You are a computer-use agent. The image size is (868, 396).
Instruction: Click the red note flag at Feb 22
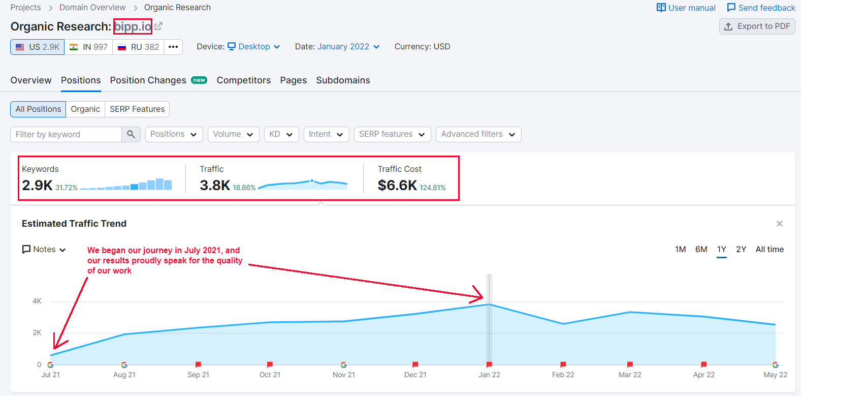(563, 364)
